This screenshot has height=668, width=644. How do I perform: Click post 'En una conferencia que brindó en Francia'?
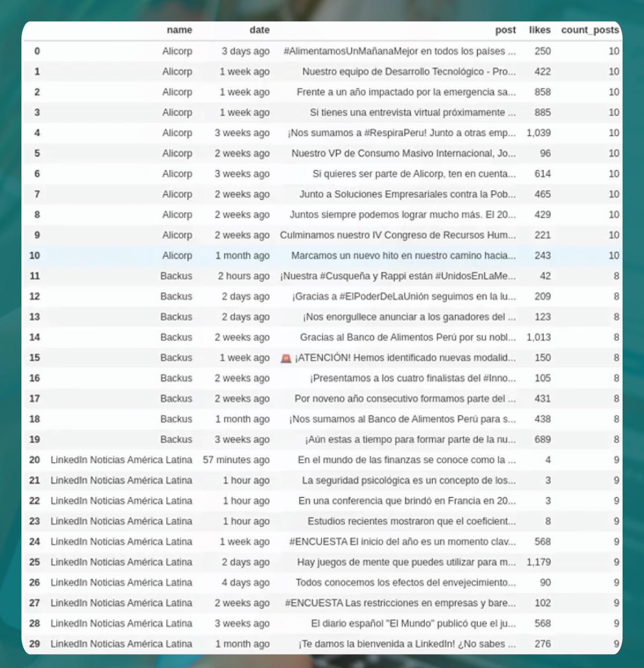click(407, 500)
